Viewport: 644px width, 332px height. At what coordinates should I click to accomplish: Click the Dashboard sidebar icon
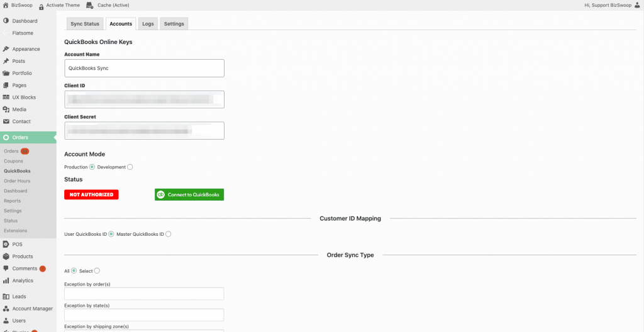6,21
